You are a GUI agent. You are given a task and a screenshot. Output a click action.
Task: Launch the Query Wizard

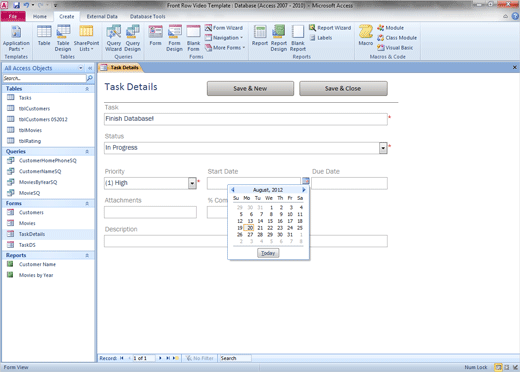coord(113,39)
